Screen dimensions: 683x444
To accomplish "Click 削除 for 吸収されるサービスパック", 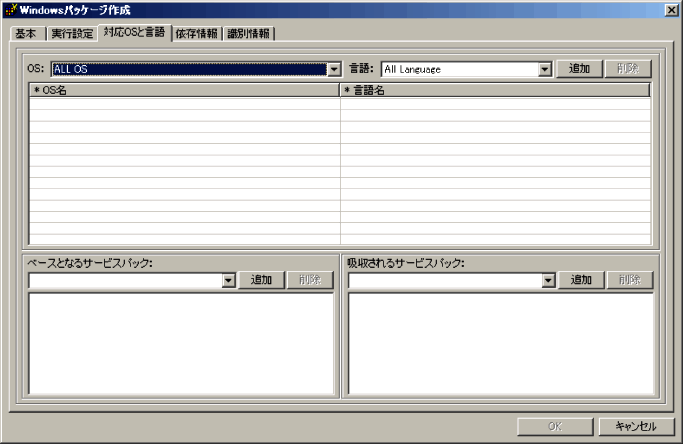I will point(630,280).
